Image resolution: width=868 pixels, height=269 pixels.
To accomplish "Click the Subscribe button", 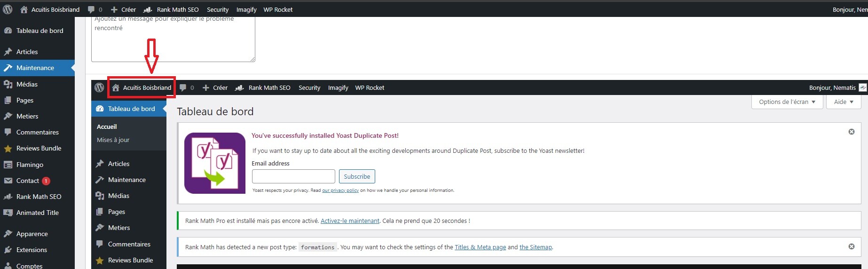I will pos(356,176).
